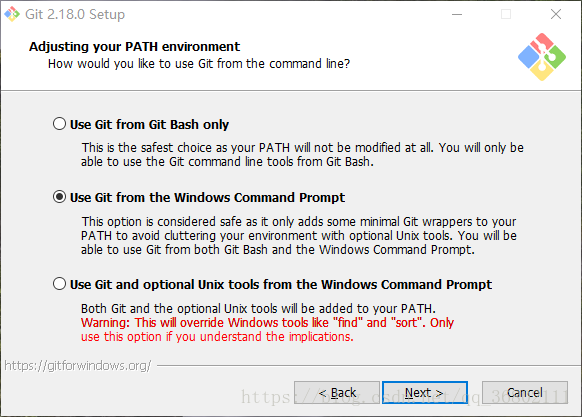Proceed with the Next button
This screenshot has width=582, height=417.
425,392
